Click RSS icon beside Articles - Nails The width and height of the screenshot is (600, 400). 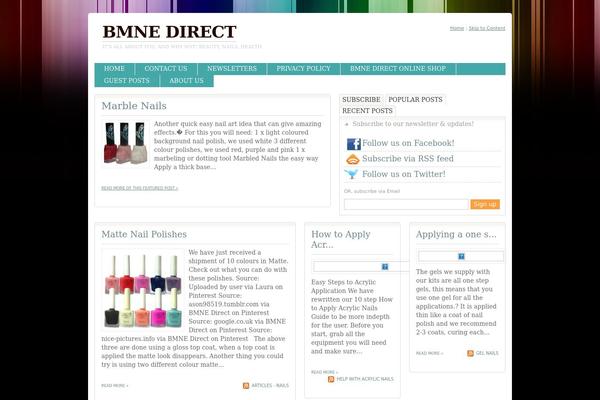pos(246,385)
